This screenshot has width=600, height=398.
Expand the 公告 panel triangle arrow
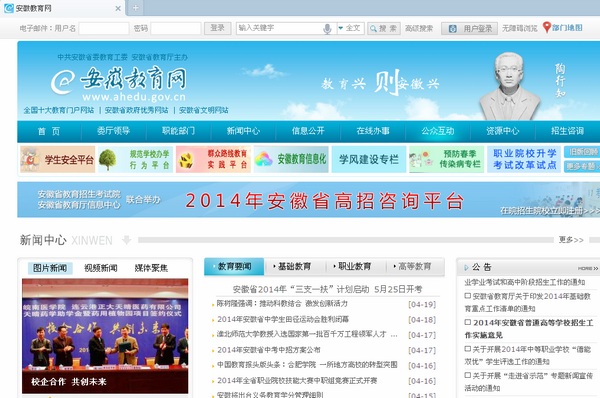click(466, 268)
